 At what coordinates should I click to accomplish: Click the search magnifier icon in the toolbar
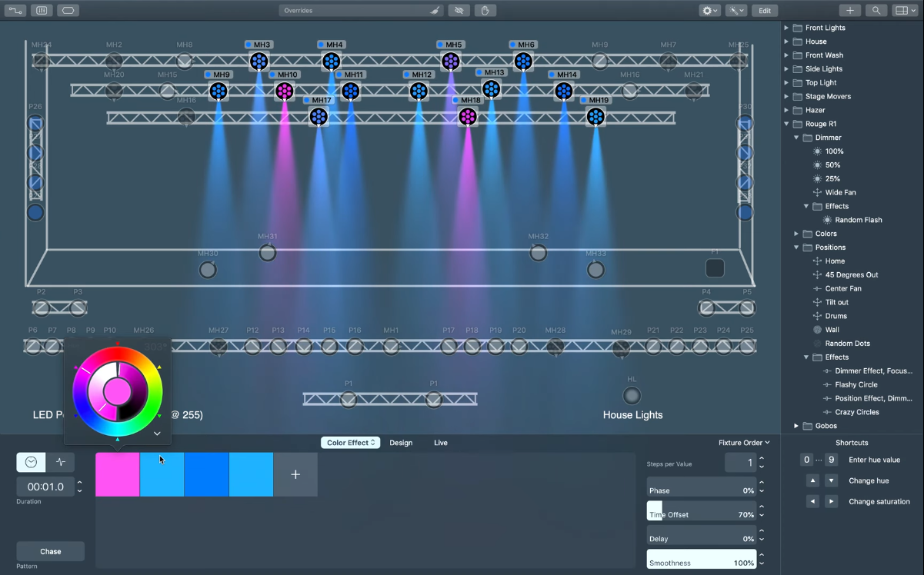[x=876, y=11]
